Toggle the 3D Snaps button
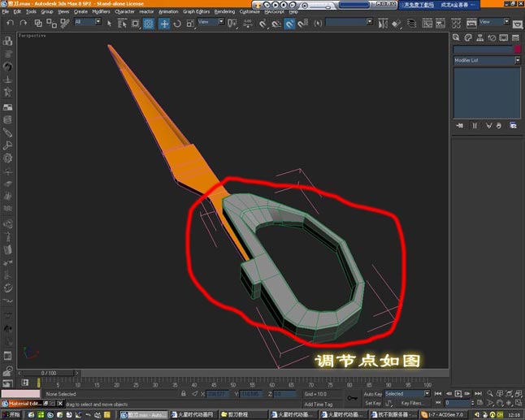The width and height of the screenshot is (525, 420). pyautogui.click(x=262, y=24)
